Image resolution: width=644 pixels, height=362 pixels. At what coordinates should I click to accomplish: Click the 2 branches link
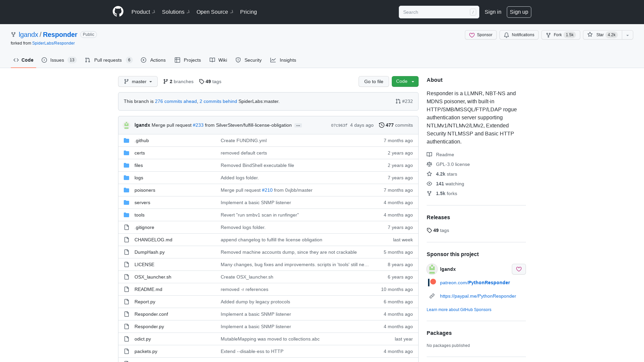point(178,81)
